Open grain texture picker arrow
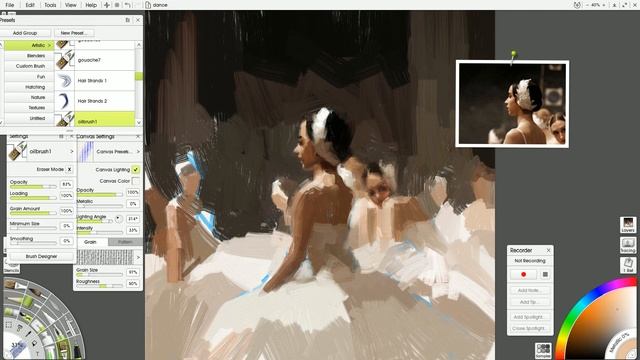Screen dimensions: 640x360 pyautogui.click(x=138, y=257)
